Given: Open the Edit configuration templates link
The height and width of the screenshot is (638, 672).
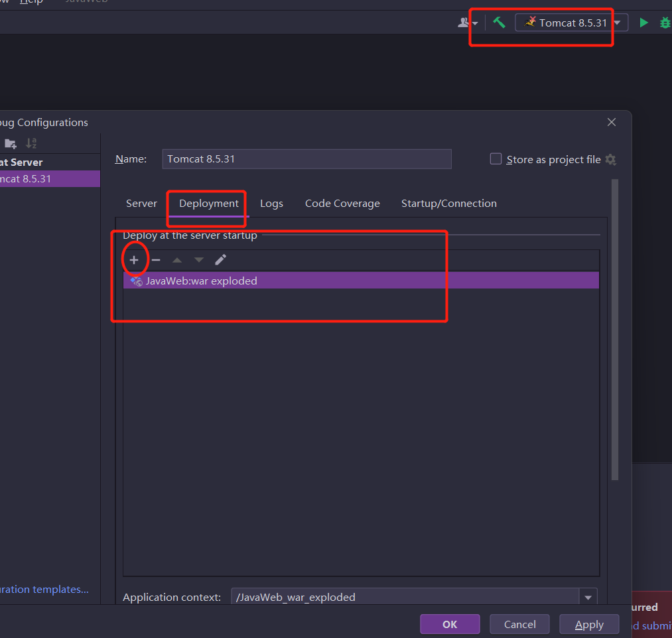Looking at the screenshot, I should pyautogui.click(x=44, y=590).
